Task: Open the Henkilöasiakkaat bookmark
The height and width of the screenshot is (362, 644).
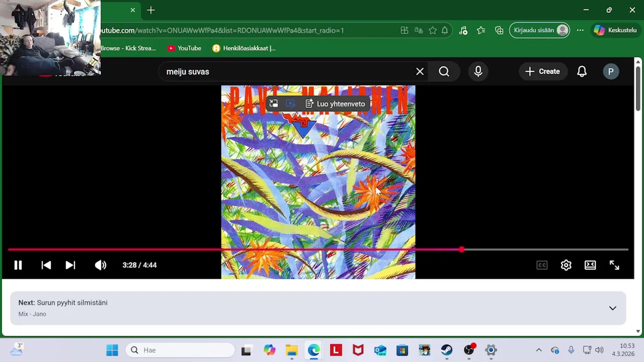Action: (x=244, y=48)
